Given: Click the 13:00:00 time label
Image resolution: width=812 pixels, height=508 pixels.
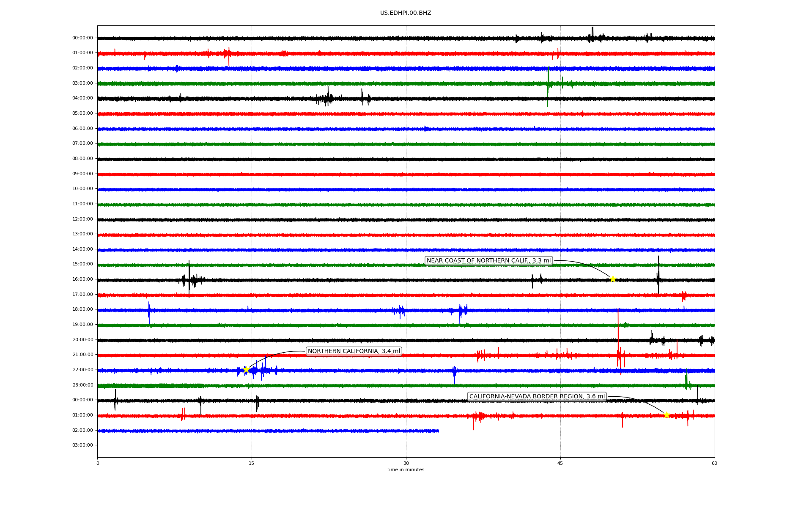Looking at the screenshot, I should coord(82,234).
